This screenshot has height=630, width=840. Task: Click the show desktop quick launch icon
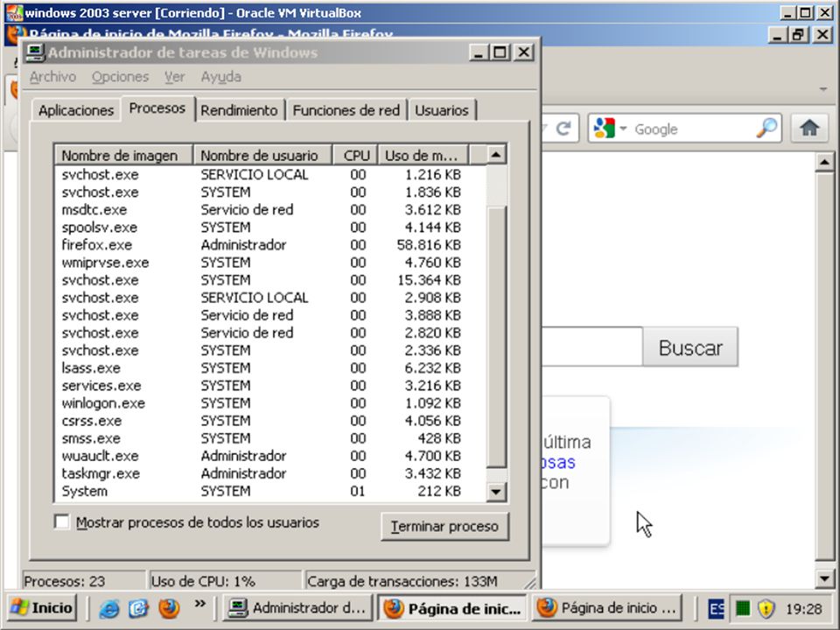[138, 608]
